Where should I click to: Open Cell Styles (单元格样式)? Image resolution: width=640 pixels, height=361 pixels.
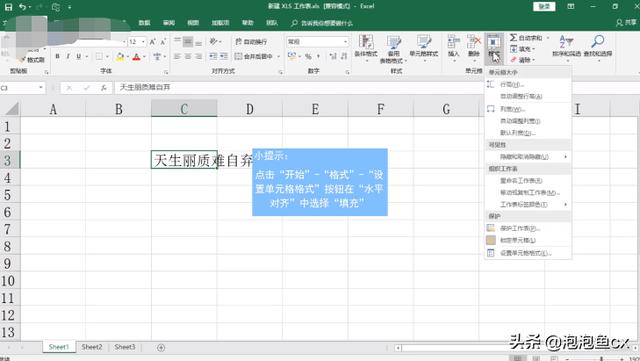coord(424,48)
